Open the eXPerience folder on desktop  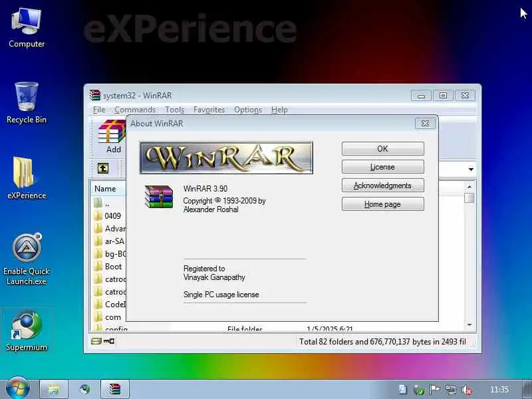[27, 178]
